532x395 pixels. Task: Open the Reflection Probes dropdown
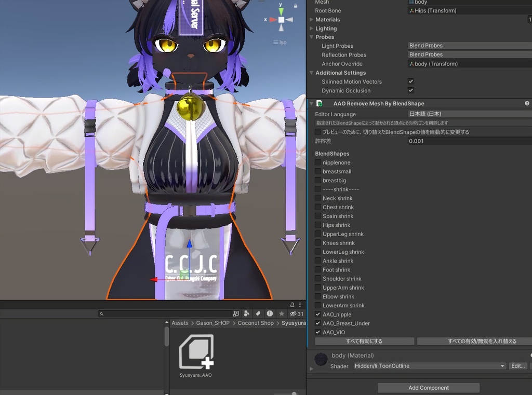(x=470, y=55)
